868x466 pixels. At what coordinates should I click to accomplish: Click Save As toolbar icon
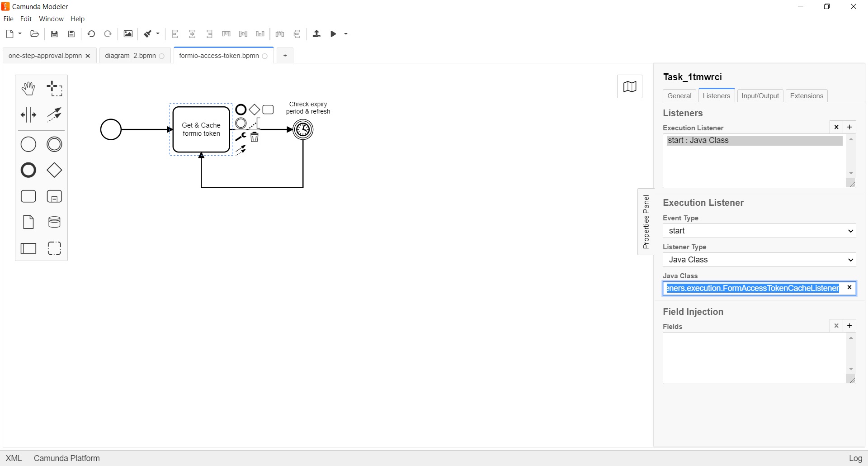click(71, 34)
